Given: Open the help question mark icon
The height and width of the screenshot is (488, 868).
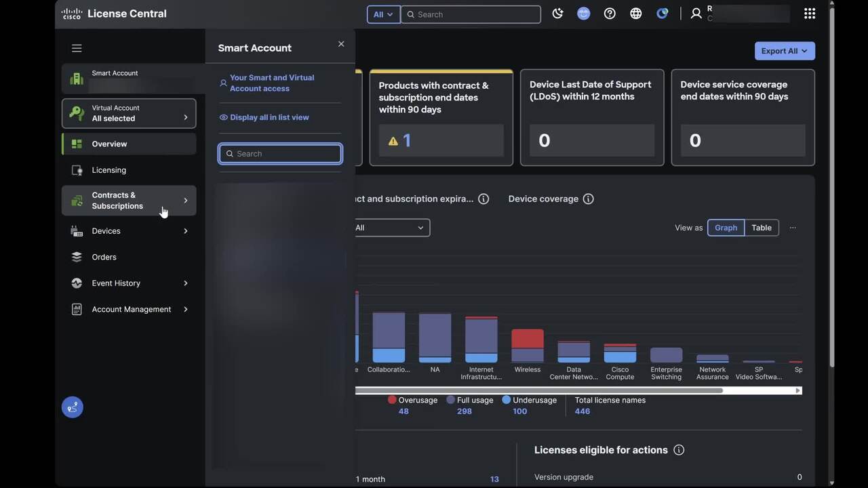Looking at the screenshot, I should point(610,14).
